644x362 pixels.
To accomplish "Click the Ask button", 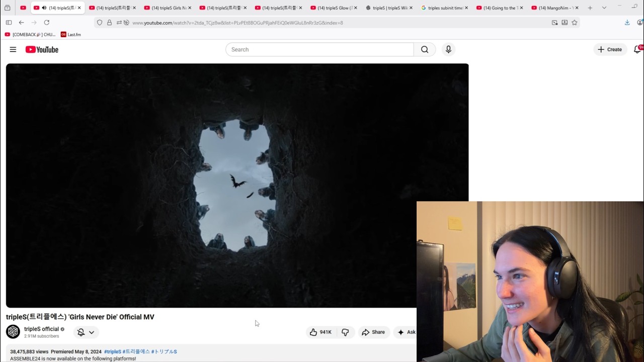I will (406, 332).
